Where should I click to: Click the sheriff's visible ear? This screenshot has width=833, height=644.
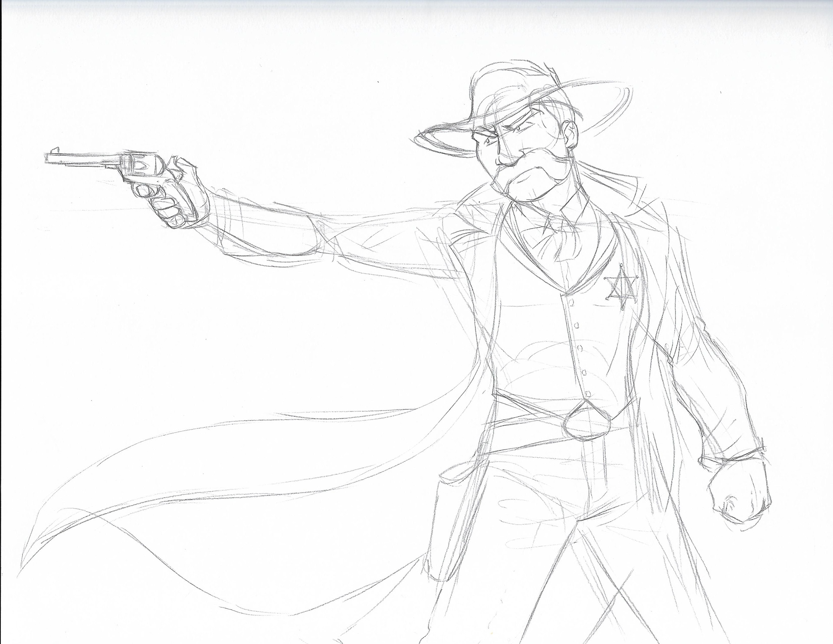click(572, 135)
